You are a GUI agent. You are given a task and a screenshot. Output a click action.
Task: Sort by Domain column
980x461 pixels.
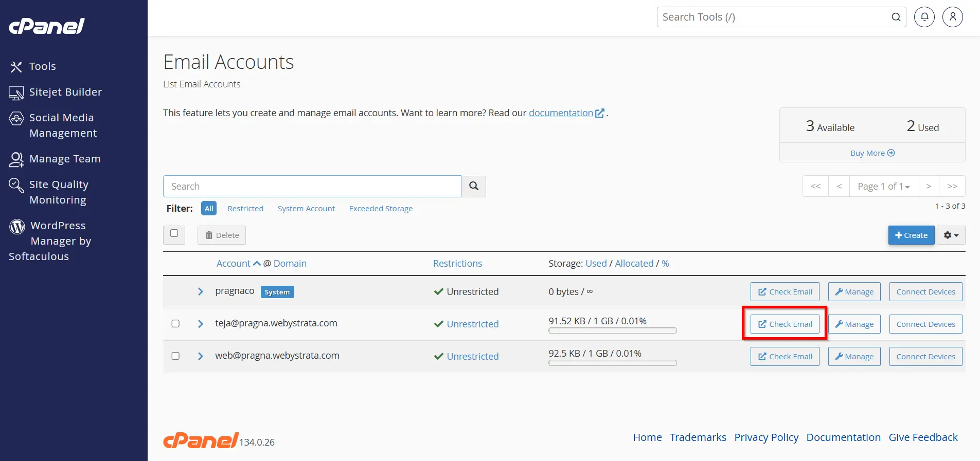(290, 263)
